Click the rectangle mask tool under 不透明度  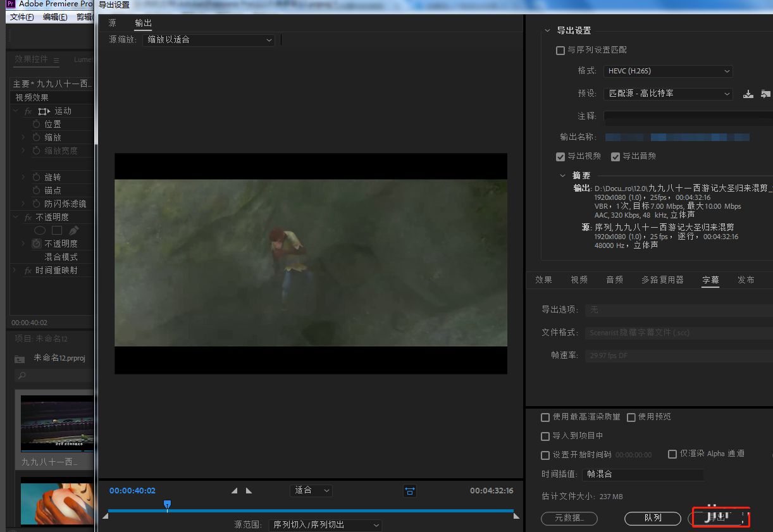pyautogui.click(x=57, y=230)
